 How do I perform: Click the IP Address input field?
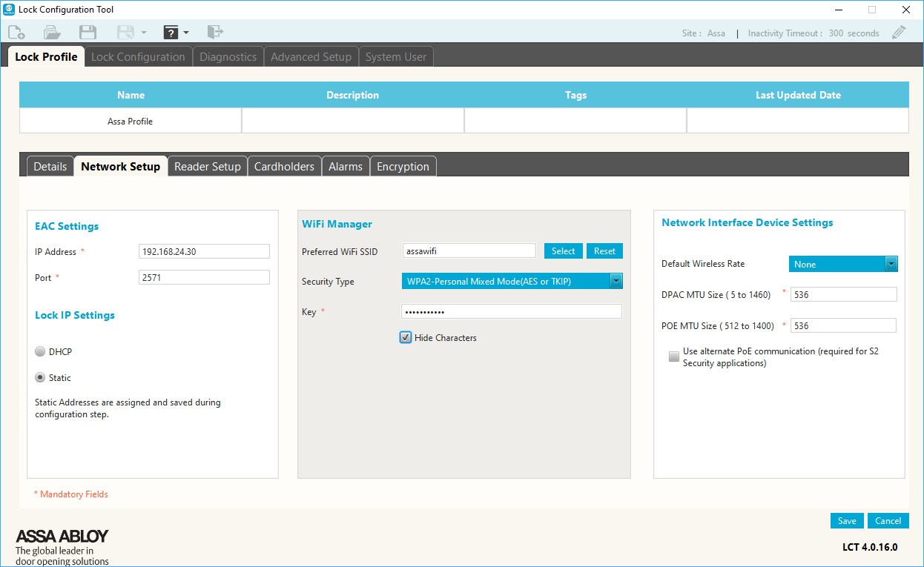[x=204, y=252]
